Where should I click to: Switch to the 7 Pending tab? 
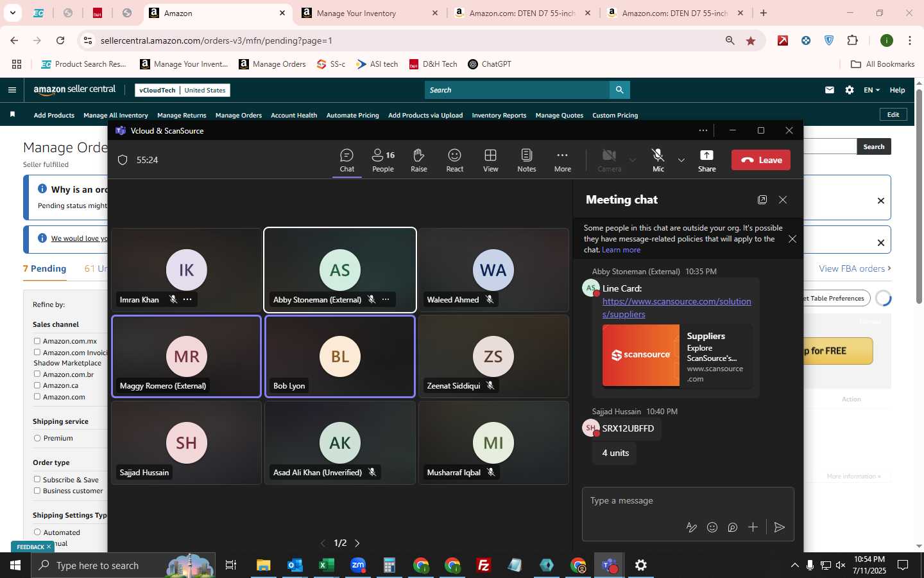[45, 268]
